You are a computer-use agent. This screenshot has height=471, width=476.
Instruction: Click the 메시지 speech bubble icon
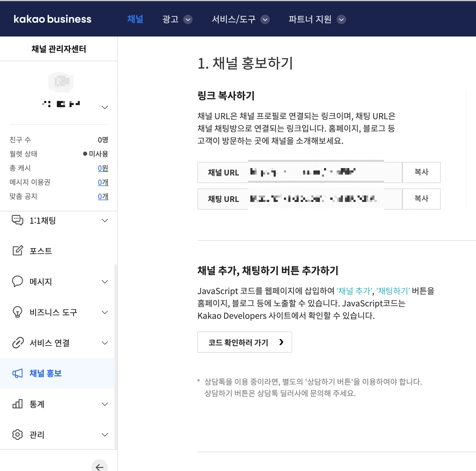pos(17,281)
